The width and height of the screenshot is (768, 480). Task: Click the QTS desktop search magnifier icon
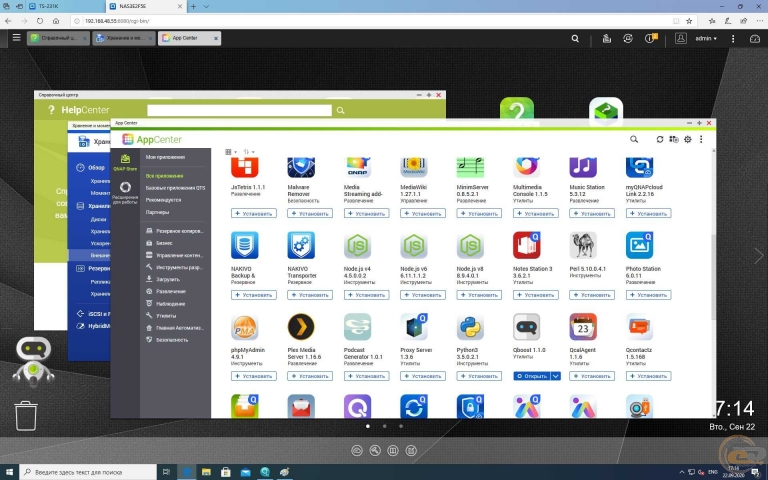point(575,38)
